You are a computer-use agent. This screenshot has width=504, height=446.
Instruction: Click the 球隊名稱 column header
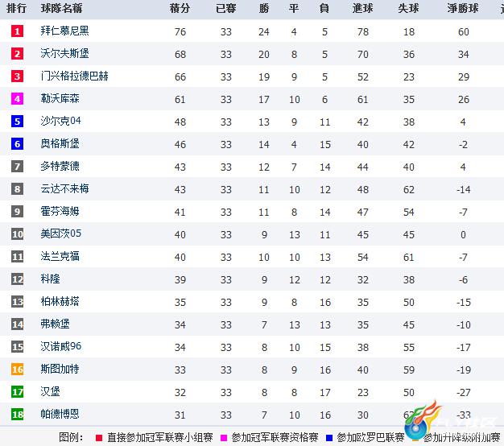[61, 8]
